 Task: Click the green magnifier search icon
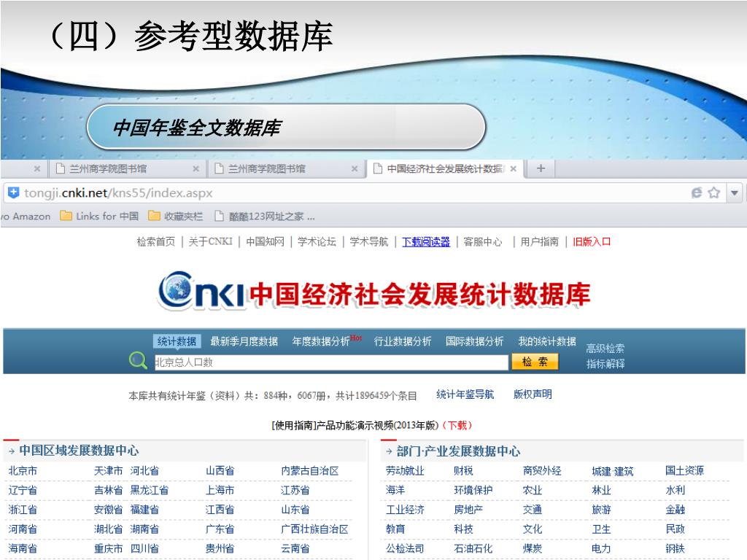coord(138,360)
